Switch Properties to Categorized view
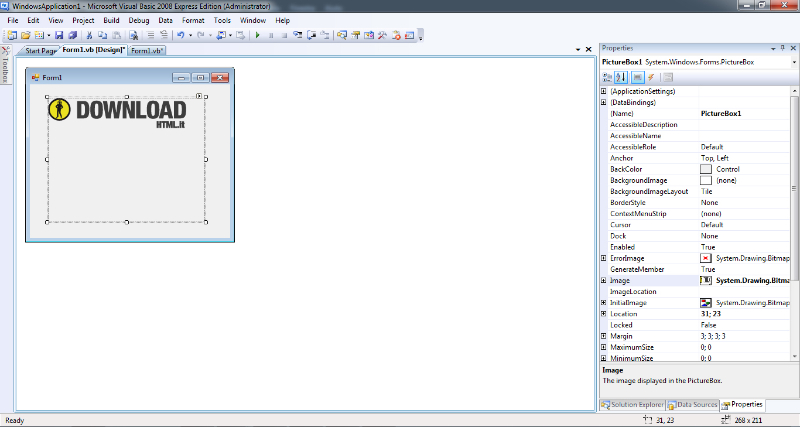Screen dimensions: 800x427 pos(607,77)
